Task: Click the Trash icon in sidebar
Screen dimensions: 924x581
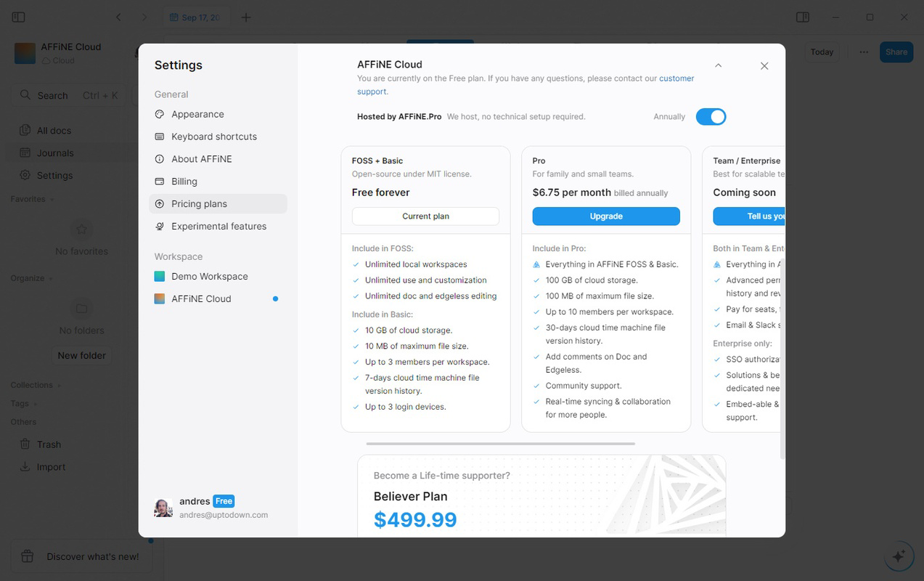Action: point(25,444)
